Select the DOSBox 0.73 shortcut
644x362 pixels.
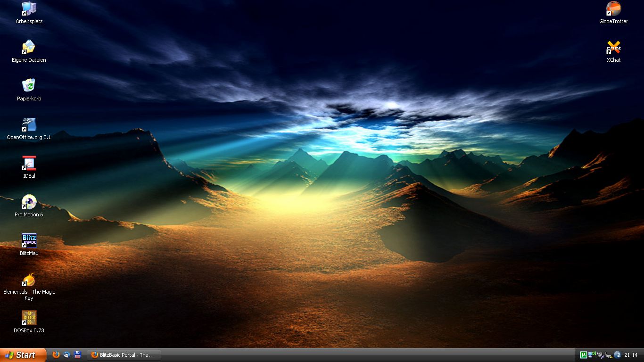click(29, 318)
